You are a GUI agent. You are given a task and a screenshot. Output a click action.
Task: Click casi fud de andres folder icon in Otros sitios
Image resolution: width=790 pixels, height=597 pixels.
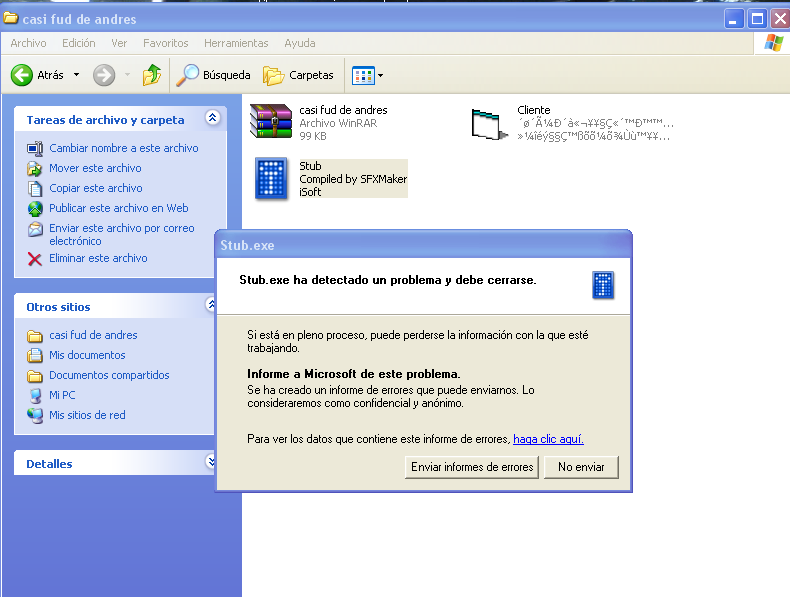click(35, 336)
